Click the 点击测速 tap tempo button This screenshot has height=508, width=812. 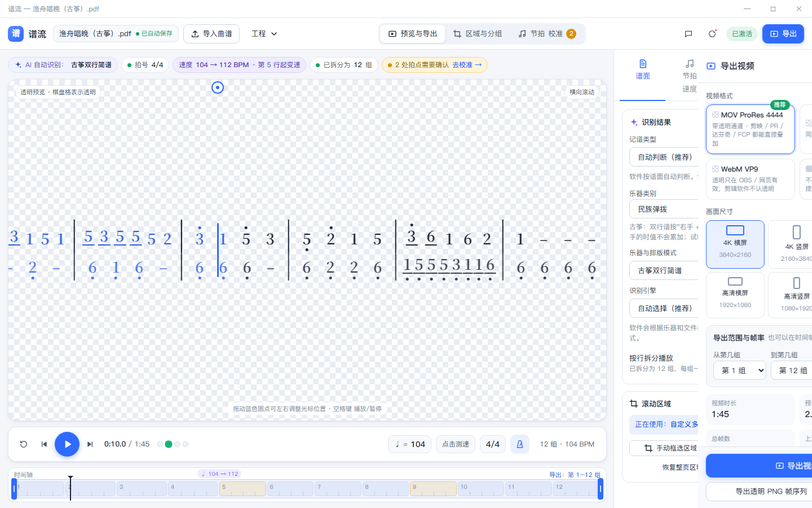click(456, 444)
